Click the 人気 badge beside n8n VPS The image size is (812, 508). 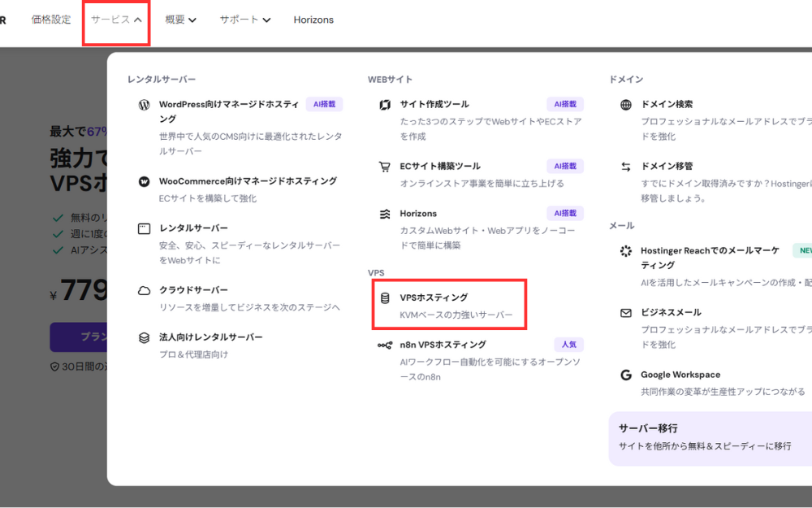pos(568,345)
